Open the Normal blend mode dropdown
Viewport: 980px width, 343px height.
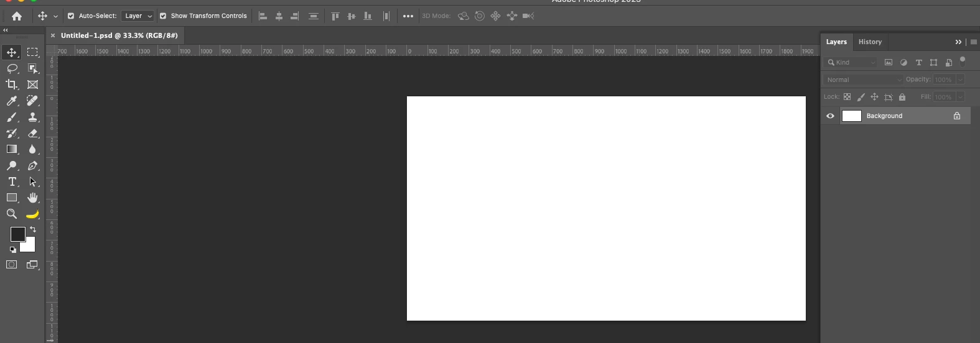pyautogui.click(x=864, y=80)
